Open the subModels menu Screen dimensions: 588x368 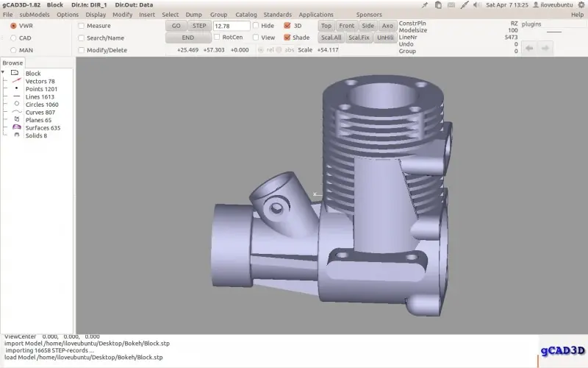35,15
